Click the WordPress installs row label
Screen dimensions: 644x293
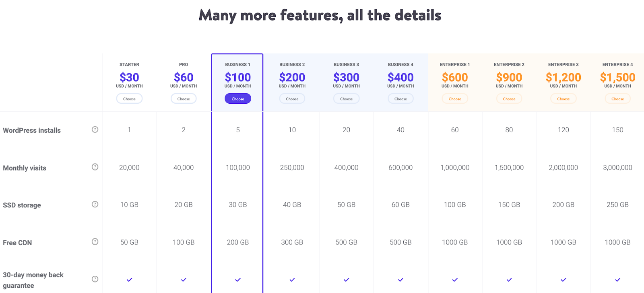click(x=32, y=130)
